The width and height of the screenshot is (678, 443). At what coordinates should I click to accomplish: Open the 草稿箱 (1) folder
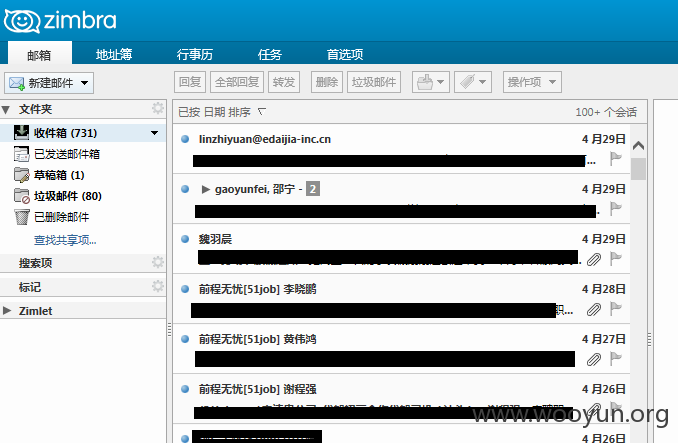click(x=59, y=175)
